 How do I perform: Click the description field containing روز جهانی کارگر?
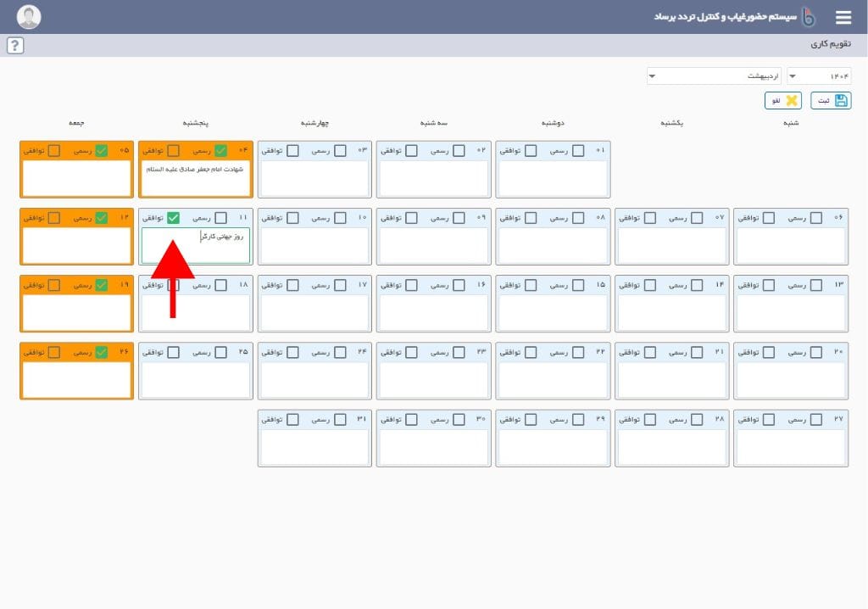(x=196, y=245)
